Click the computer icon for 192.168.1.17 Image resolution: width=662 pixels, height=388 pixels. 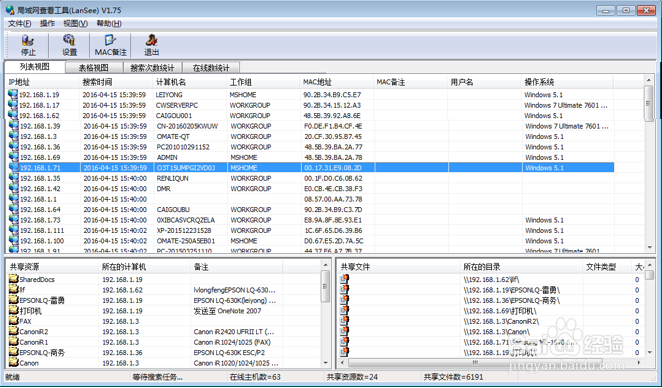pos(13,105)
